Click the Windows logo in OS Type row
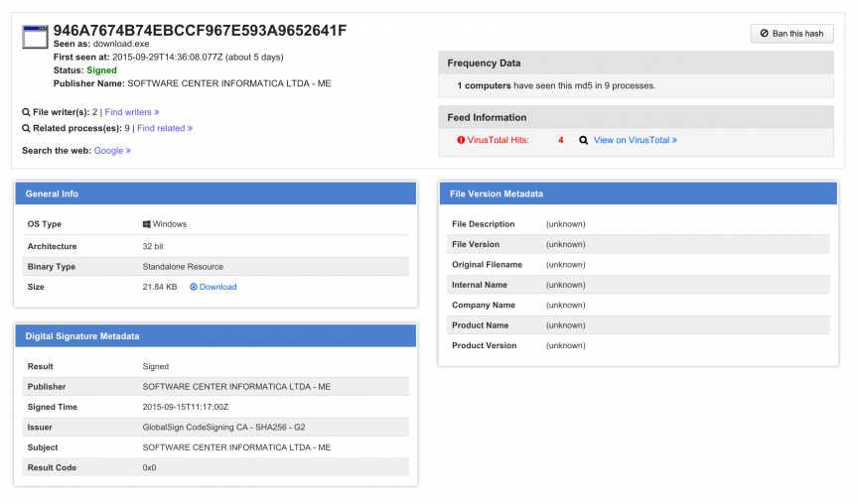 [147, 224]
